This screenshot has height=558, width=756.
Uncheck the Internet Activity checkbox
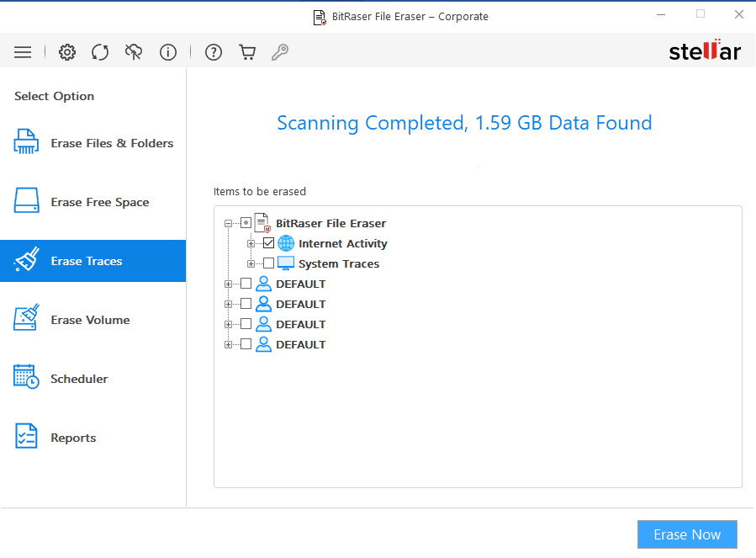(268, 243)
